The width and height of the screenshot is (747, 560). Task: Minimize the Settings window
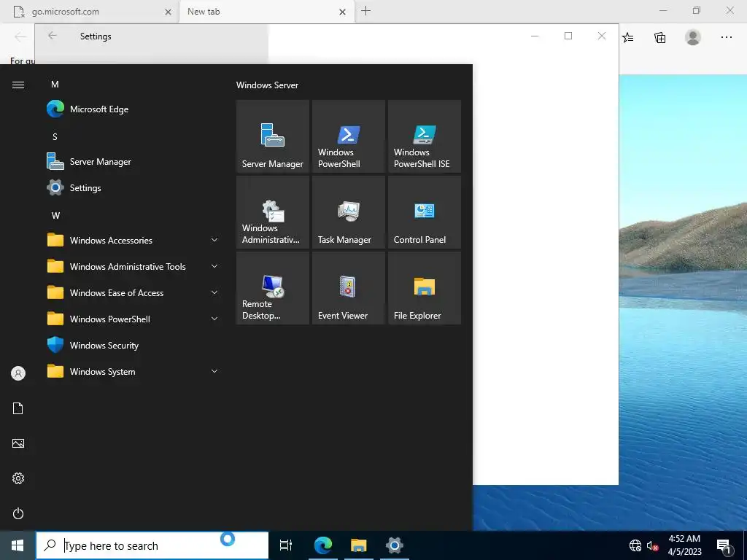(x=535, y=36)
